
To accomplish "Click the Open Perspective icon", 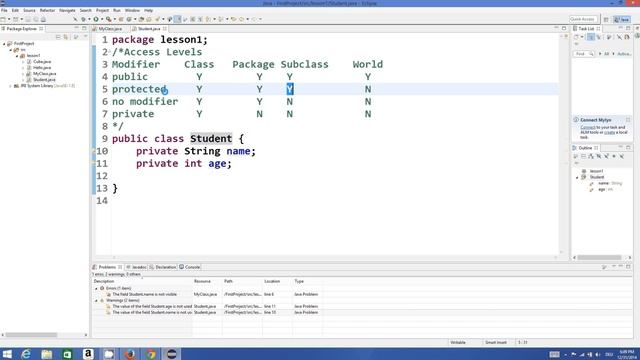I will pos(606,19).
